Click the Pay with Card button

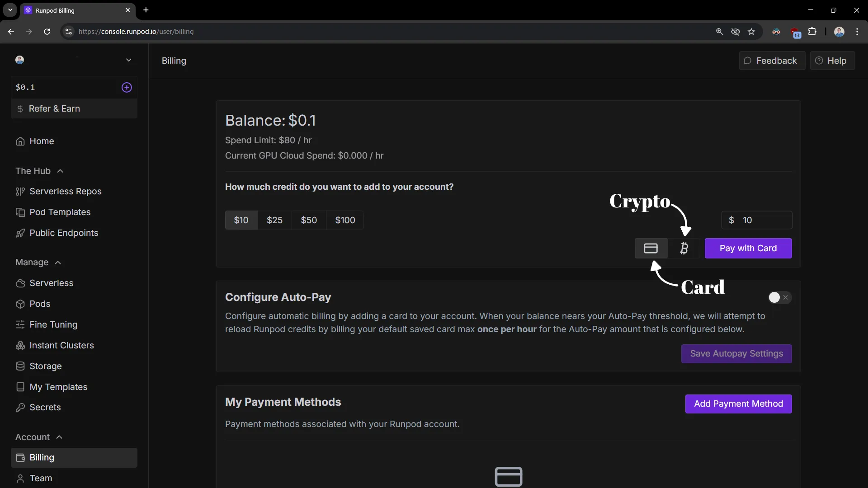pyautogui.click(x=748, y=248)
